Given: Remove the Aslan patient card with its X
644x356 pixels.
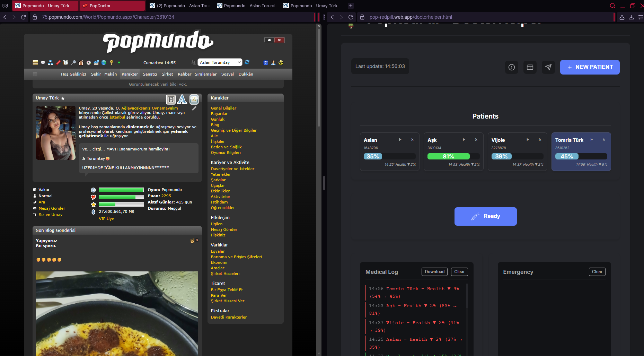Looking at the screenshot, I should pyautogui.click(x=413, y=140).
